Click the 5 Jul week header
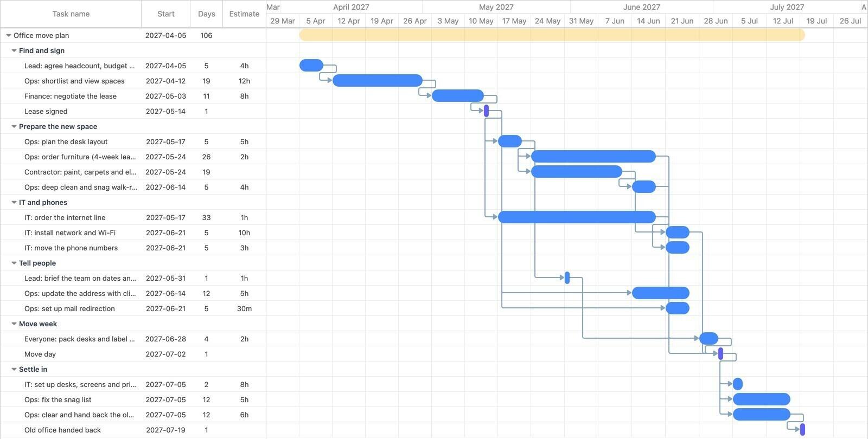Screen dimensions: 868x439 click(x=749, y=21)
